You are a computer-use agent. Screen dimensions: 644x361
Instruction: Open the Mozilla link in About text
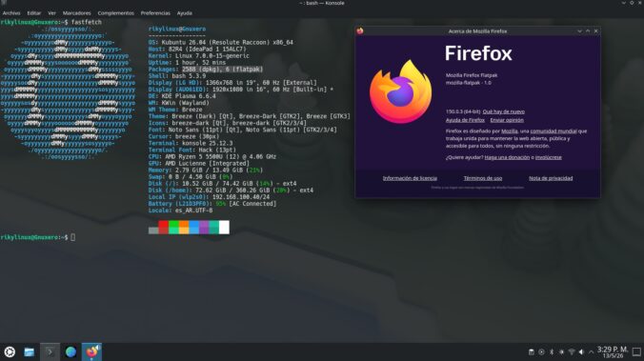coord(510,131)
